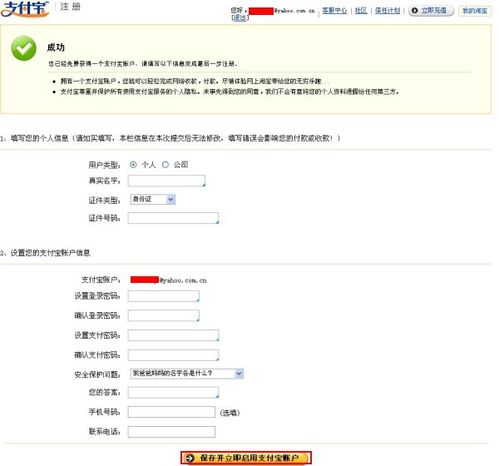The height and width of the screenshot is (466, 499).
Task: Click the green success checkmark icon
Action: pos(24,49)
